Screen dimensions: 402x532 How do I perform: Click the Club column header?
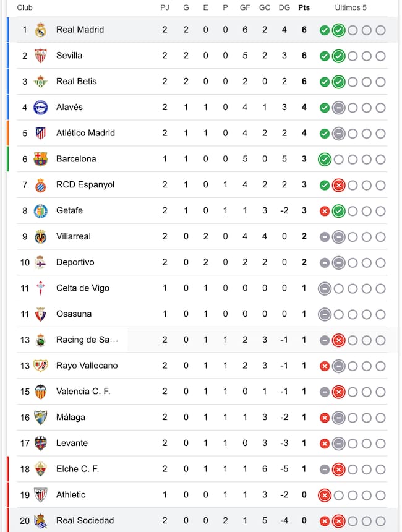(25, 7)
